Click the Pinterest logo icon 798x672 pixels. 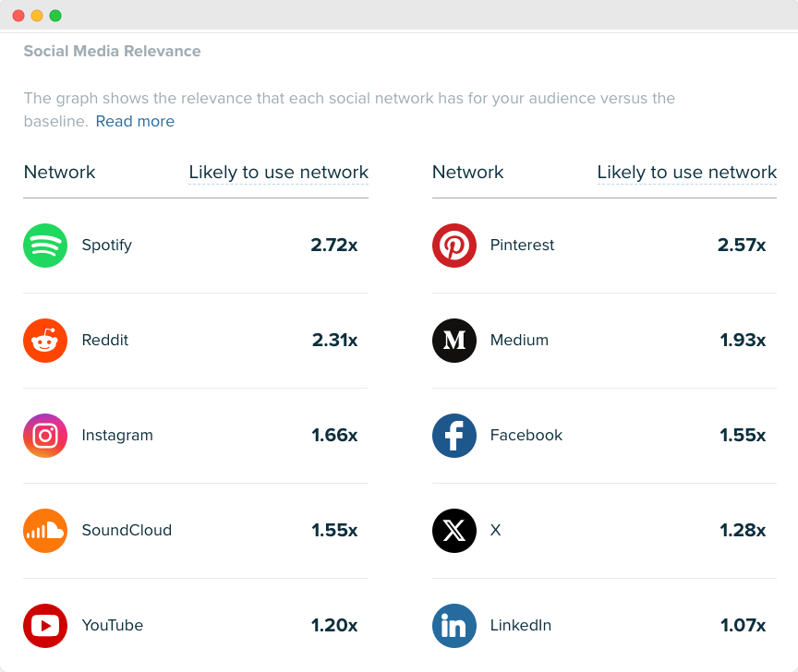click(454, 246)
